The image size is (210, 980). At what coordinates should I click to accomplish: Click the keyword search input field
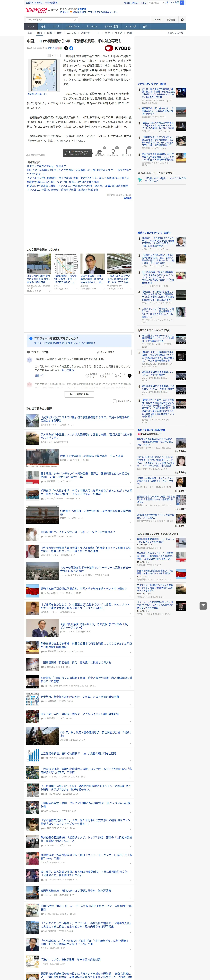[49, 19]
